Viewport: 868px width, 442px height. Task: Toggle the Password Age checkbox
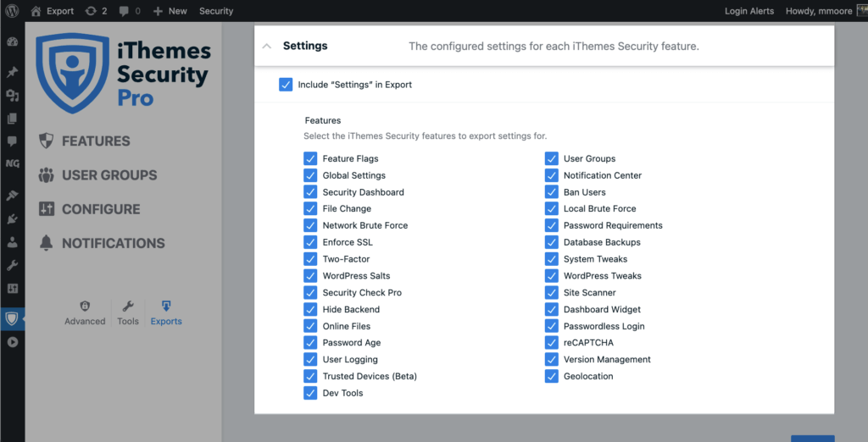click(x=310, y=342)
